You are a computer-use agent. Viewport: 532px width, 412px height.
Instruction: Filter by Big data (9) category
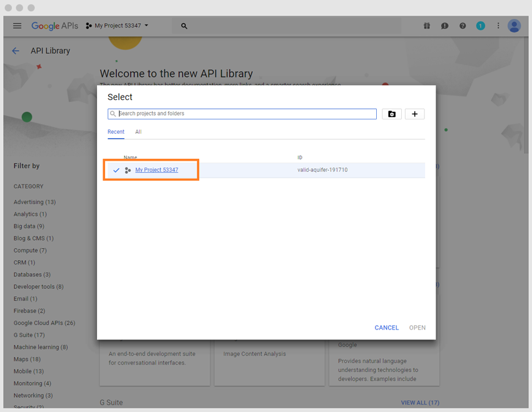click(x=29, y=226)
